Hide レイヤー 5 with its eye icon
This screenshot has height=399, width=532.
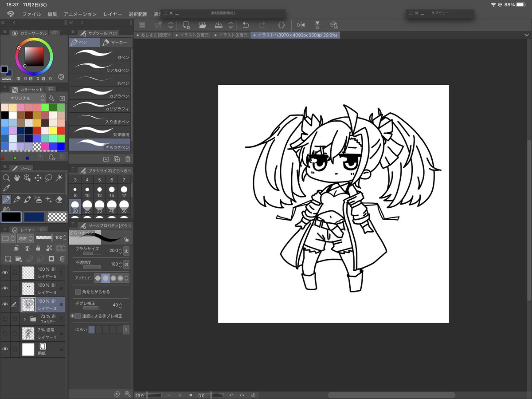[5, 273]
